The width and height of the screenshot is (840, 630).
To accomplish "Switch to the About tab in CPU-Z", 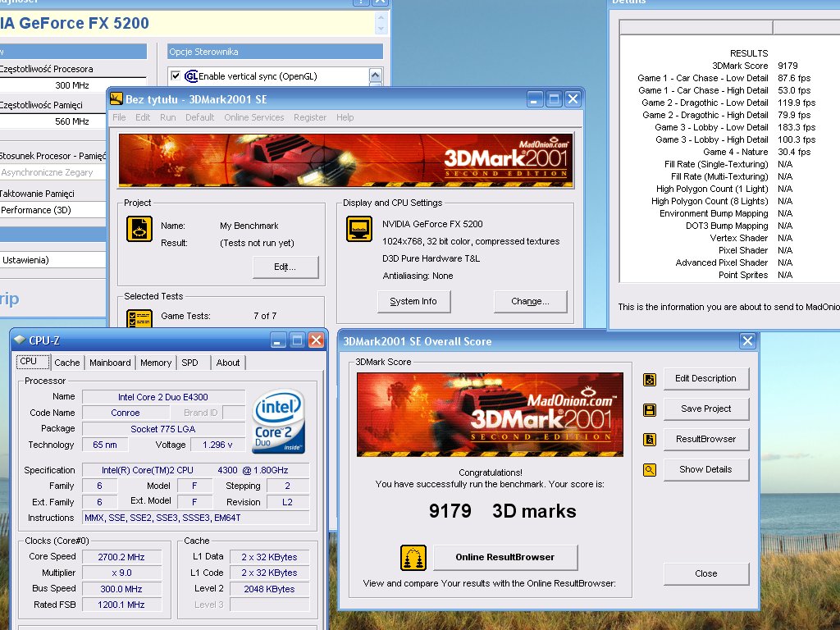I will pos(228,363).
